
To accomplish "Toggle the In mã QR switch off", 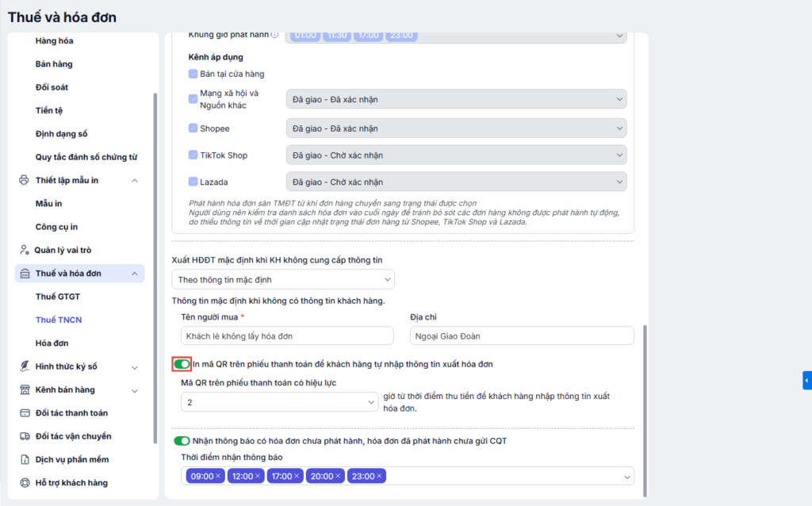I will tap(182, 364).
